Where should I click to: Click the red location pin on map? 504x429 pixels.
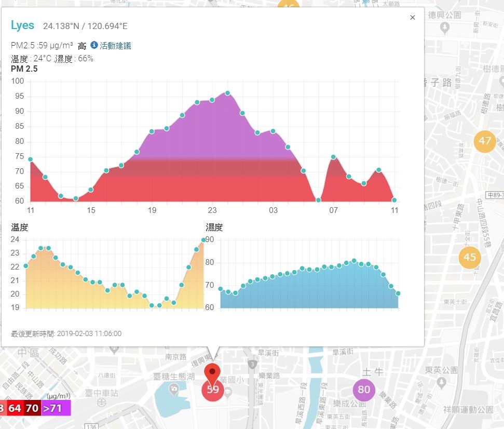[x=212, y=374]
